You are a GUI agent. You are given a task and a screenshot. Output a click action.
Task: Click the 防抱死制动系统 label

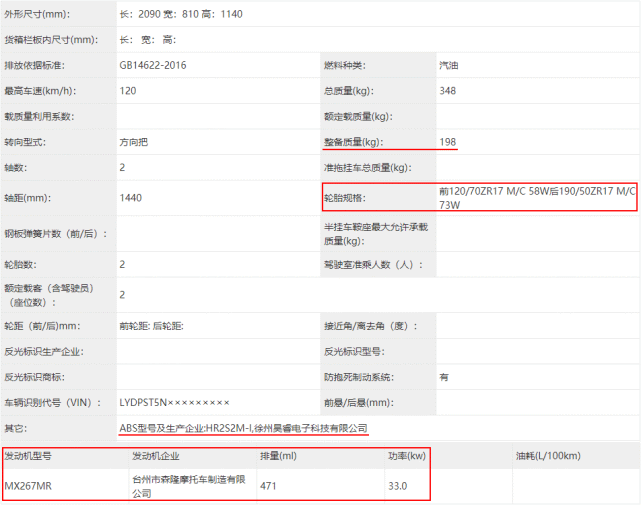click(x=359, y=377)
